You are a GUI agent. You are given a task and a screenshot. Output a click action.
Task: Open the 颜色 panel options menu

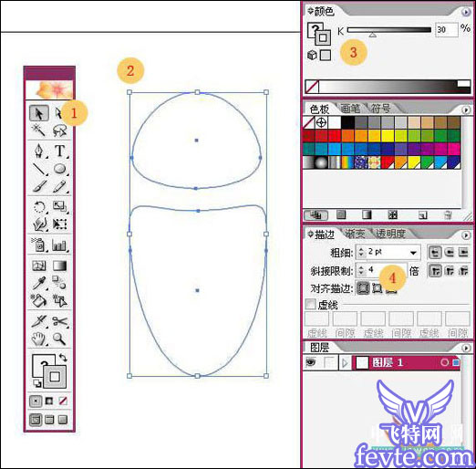466,12
